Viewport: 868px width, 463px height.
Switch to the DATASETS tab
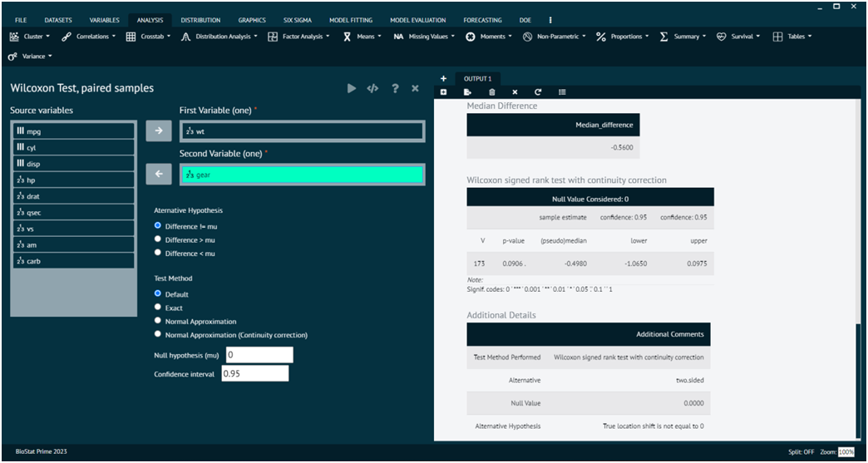point(58,21)
